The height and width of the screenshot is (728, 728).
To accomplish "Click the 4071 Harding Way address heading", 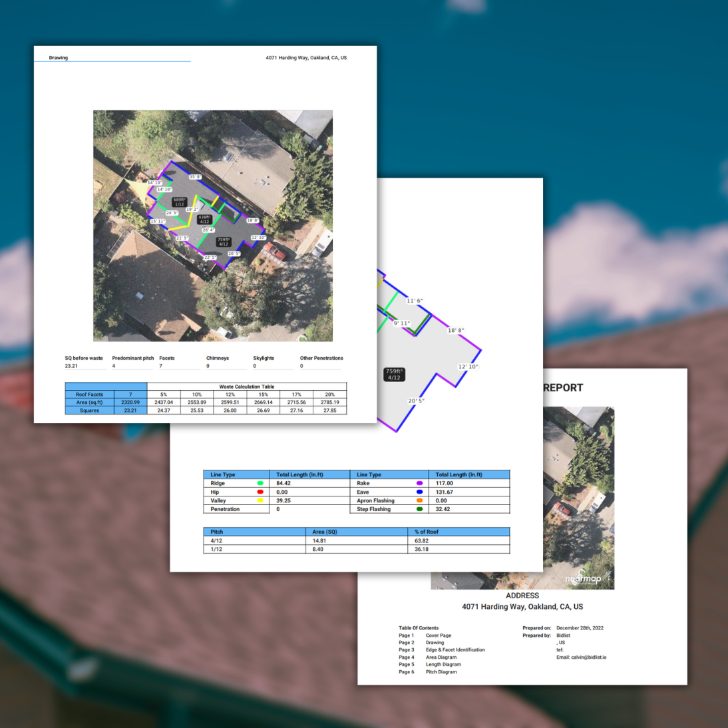I will point(522,606).
